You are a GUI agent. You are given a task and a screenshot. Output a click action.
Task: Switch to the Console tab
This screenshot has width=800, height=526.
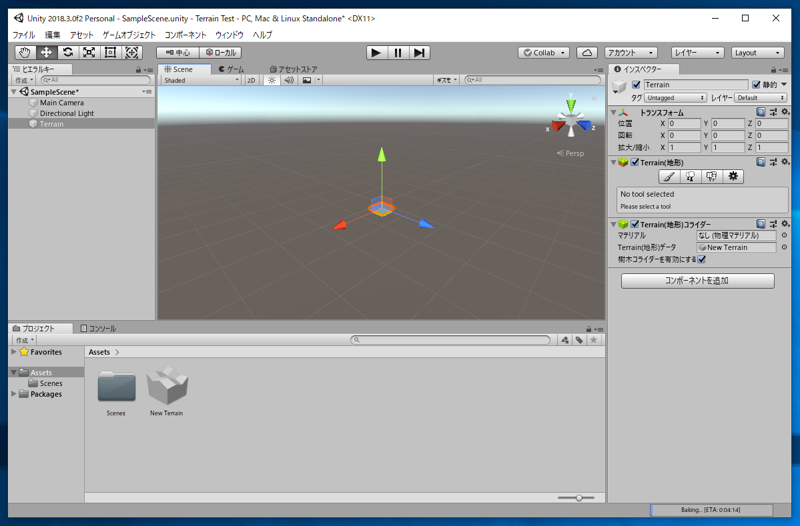coord(98,329)
